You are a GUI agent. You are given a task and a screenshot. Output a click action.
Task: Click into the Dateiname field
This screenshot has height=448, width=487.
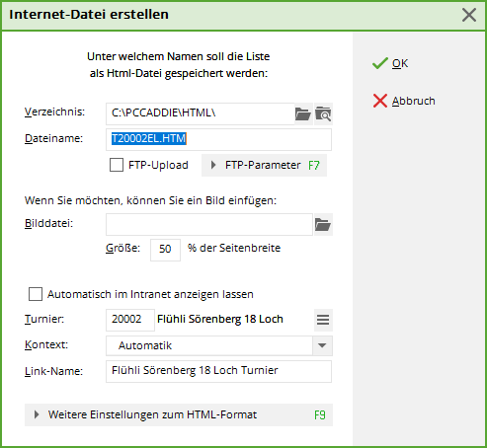click(218, 139)
